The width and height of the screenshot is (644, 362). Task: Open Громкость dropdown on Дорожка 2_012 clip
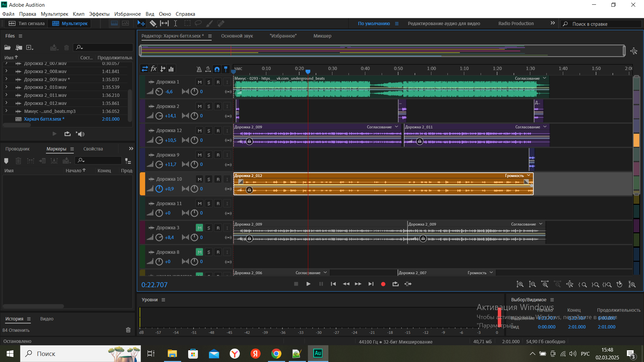point(529,175)
